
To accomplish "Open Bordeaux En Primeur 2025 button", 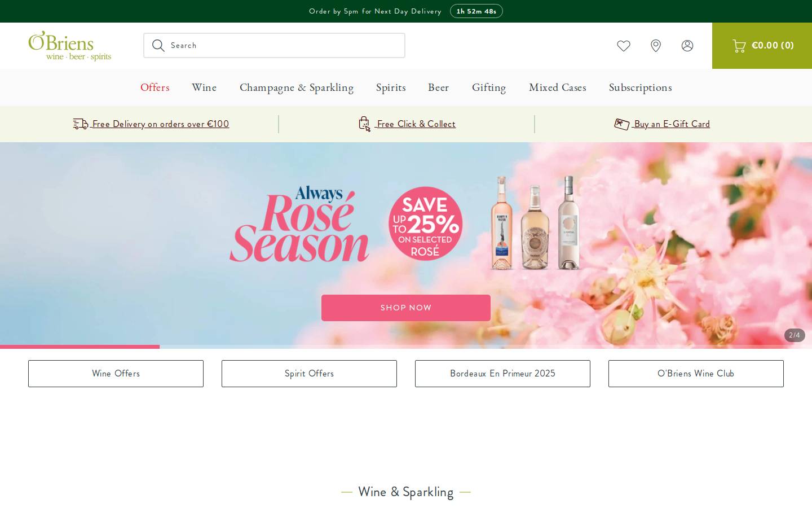I will [x=502, y=374].
